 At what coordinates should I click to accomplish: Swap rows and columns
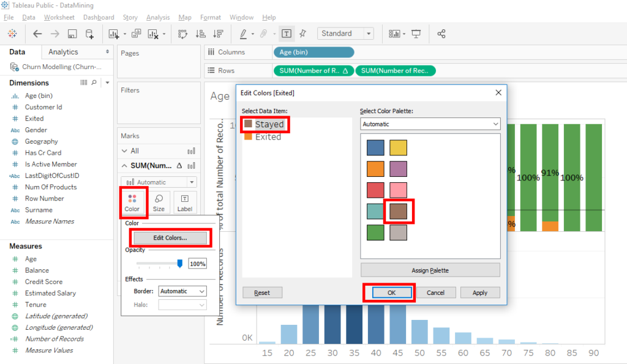coord(182,34)
